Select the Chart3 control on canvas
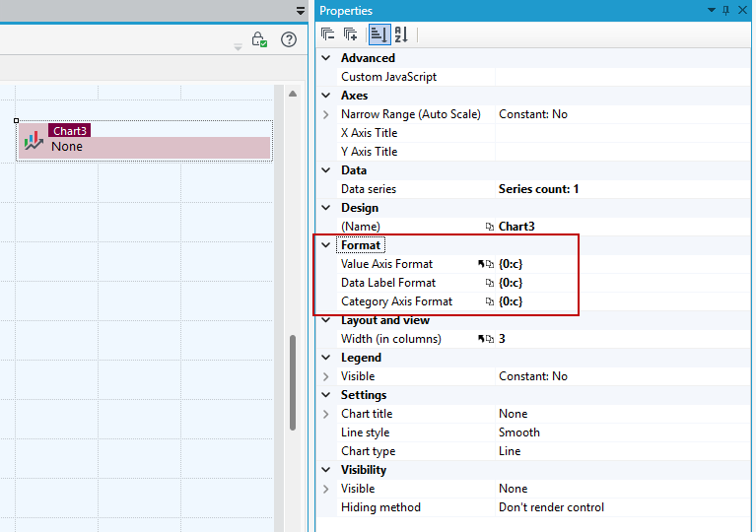This screenshot has width=756, height=532. [x=144, y=141]
